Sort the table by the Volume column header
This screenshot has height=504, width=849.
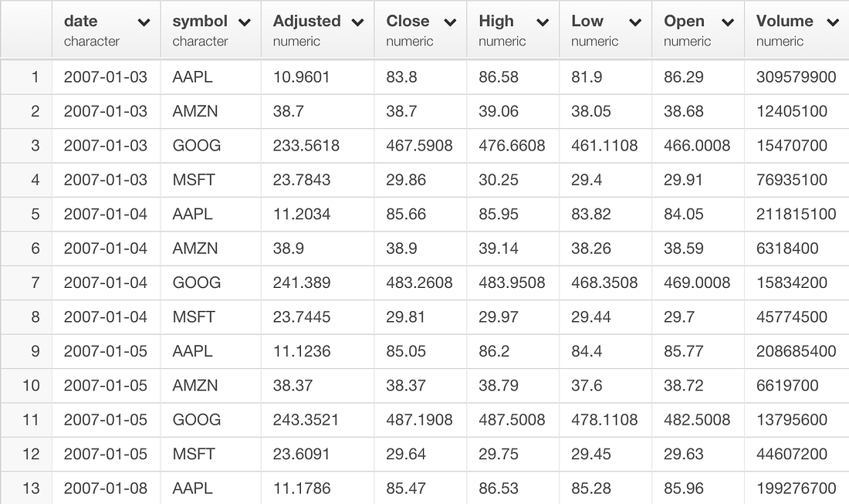pyautogui.click(x=784, y=21)
